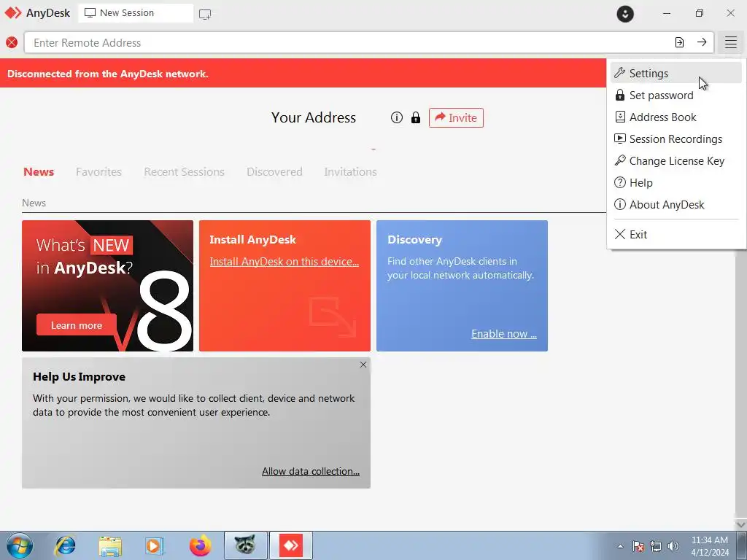Image resolution: width=747 pixels, height=560 pixels.
Task: Open About AnyDesk from the menu
Action: (676, 205)
